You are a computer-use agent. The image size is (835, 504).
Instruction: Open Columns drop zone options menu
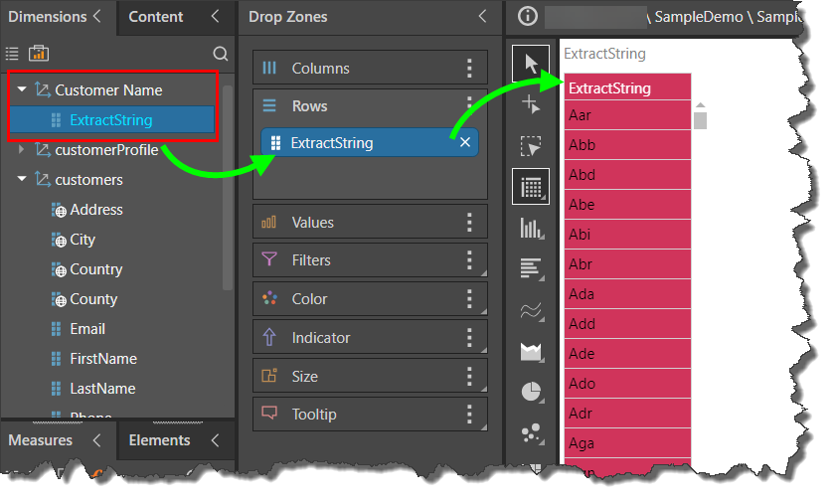(x=469, y=69)
